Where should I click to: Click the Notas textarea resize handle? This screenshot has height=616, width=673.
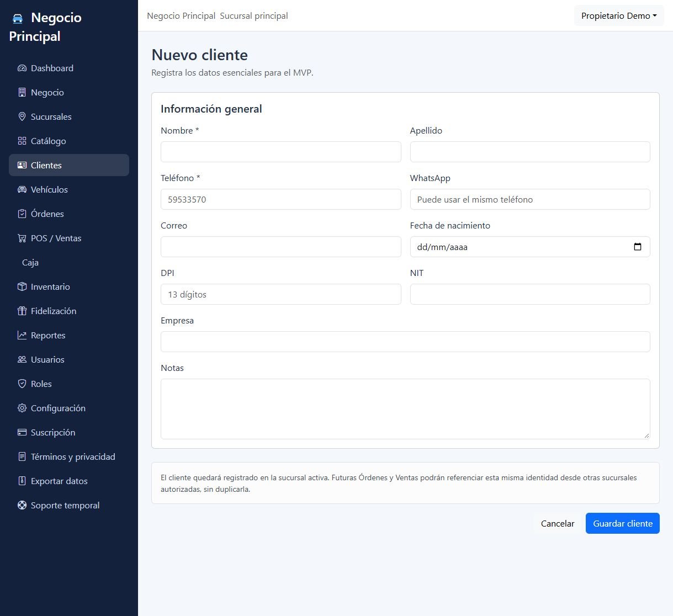click(x=646, y=436)
